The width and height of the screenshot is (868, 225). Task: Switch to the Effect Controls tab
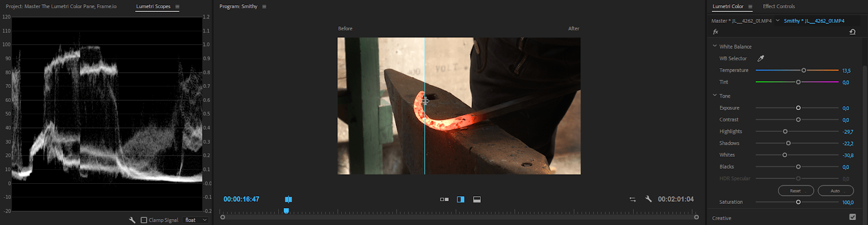click(x=779, y=7)
